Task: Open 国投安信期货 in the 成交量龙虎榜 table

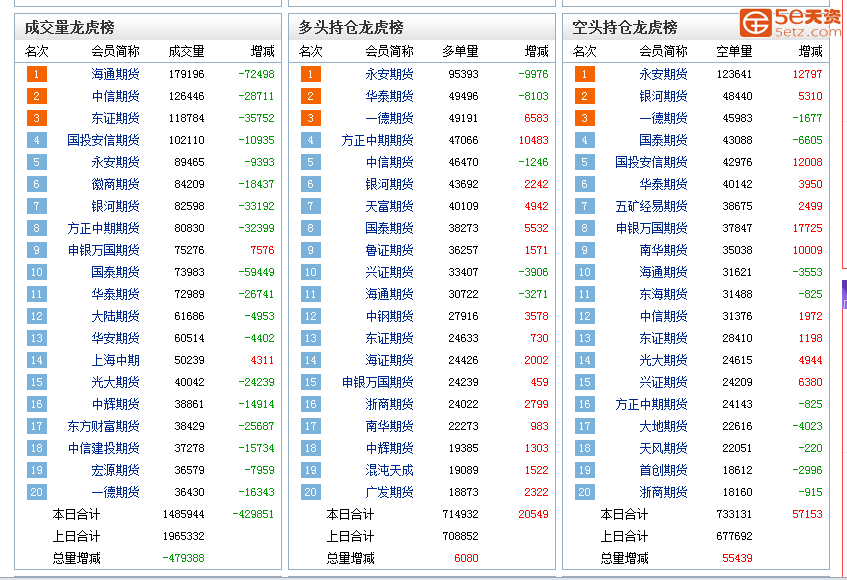Action: [103, 140]
